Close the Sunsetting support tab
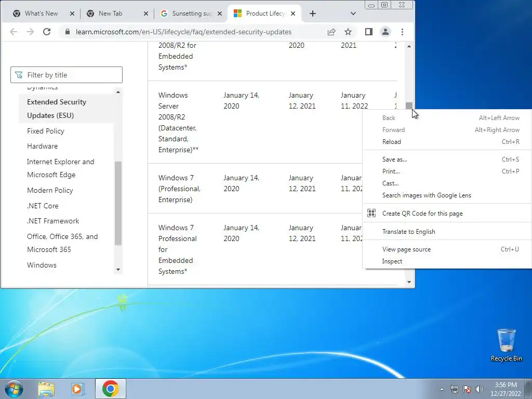This screenshot has height=399, width=532. 220,14
